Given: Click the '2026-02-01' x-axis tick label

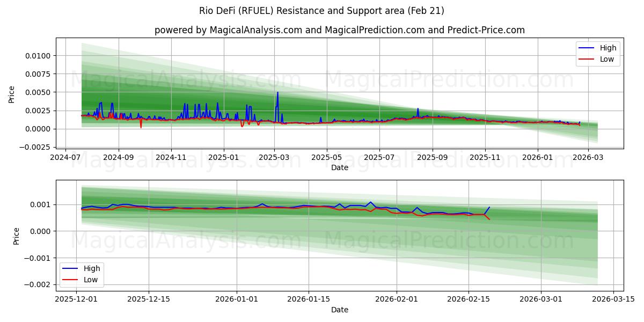Looking at the screenshot, I should (x=397, y=299).
